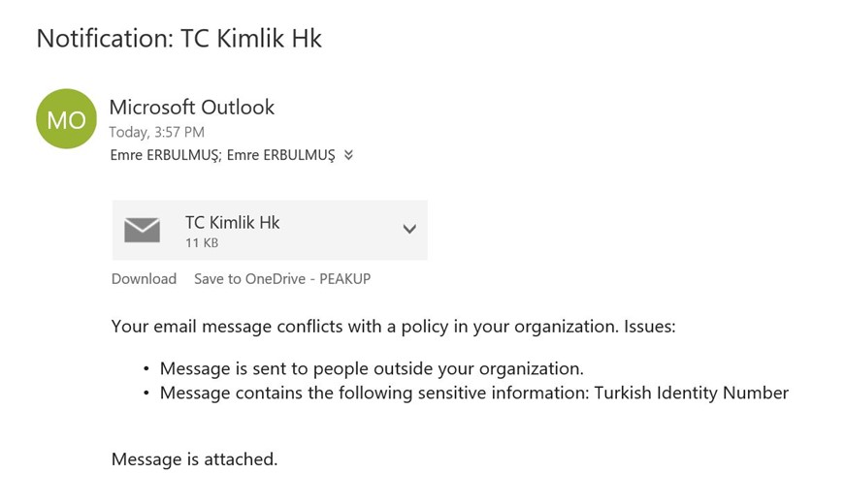Click the 11 KB attachment size label

click(202, 243)
